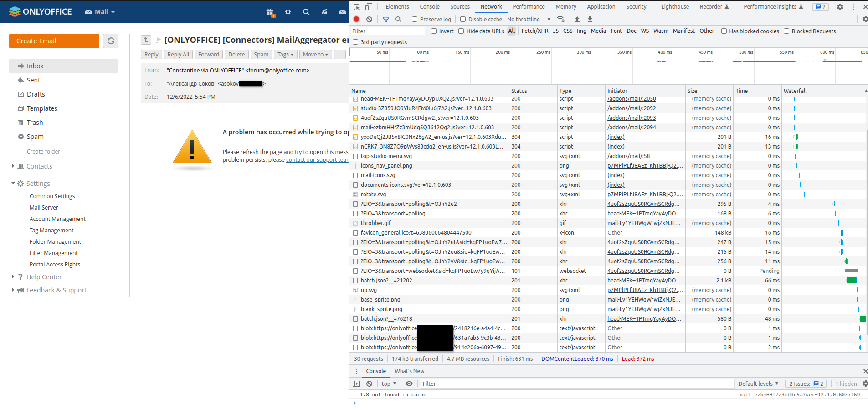Expand the Contacts section
This screenshot has height=410, width=868.
click(x=13, y=166)
